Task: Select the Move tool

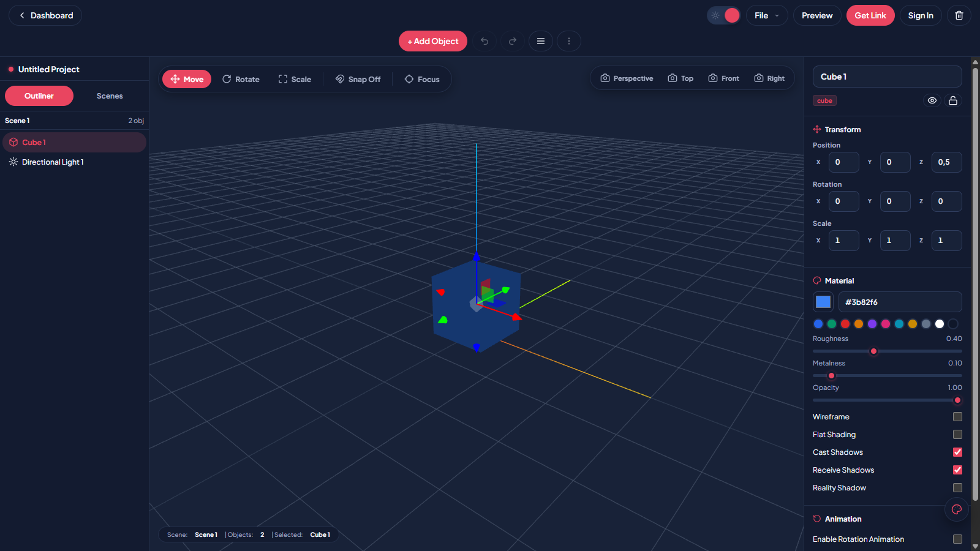Action: coord(187,79)
